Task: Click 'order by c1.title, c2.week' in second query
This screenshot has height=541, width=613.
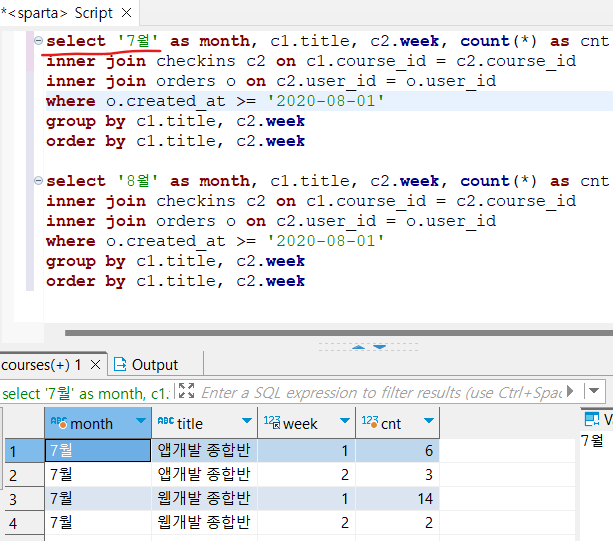Action: [x=175, y=281]
